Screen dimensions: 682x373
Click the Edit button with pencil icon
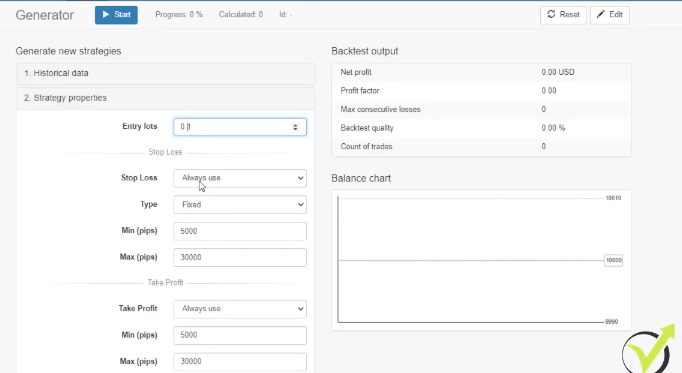pyautogui.click(x=609, y=15)
